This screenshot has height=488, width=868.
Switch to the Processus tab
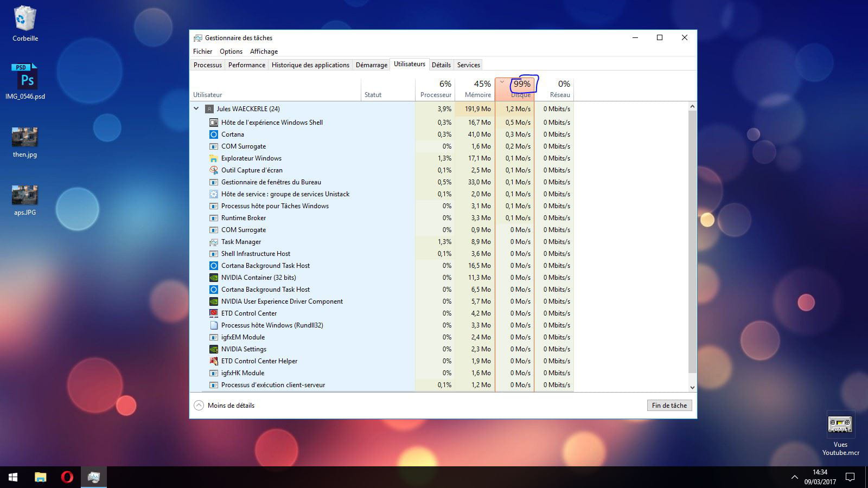[208, 65]
